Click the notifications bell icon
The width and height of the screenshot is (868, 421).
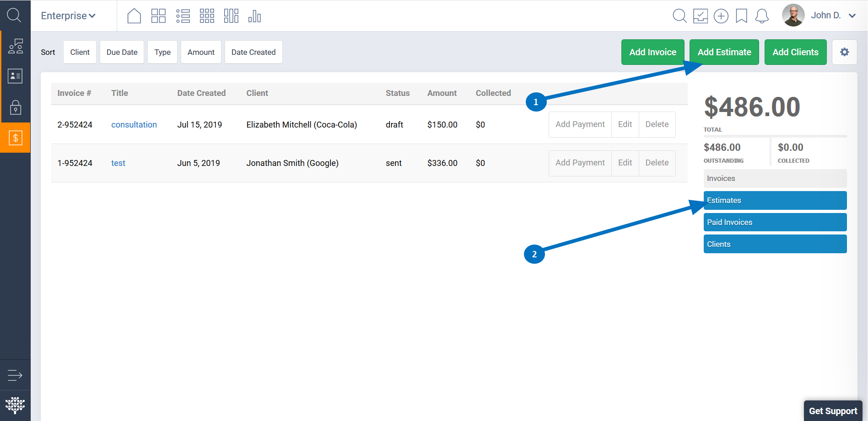pyautogui.click(x=762, y=16)
